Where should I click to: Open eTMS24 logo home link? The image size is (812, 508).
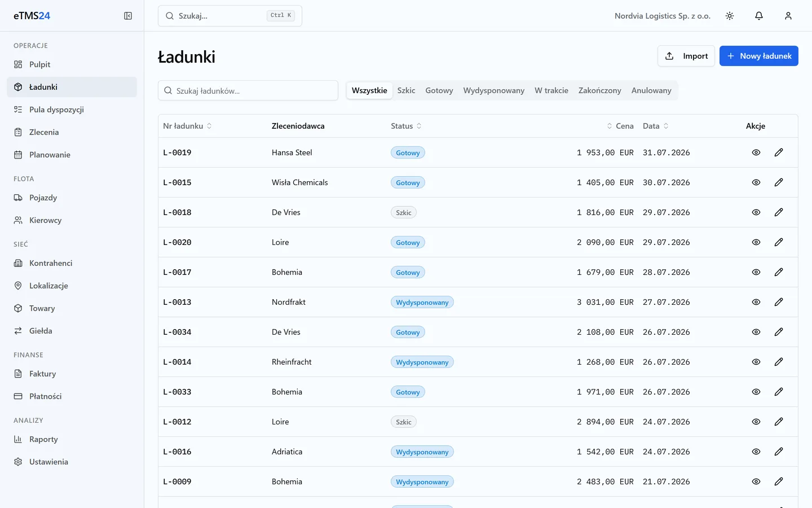click(x=32, y=16)
